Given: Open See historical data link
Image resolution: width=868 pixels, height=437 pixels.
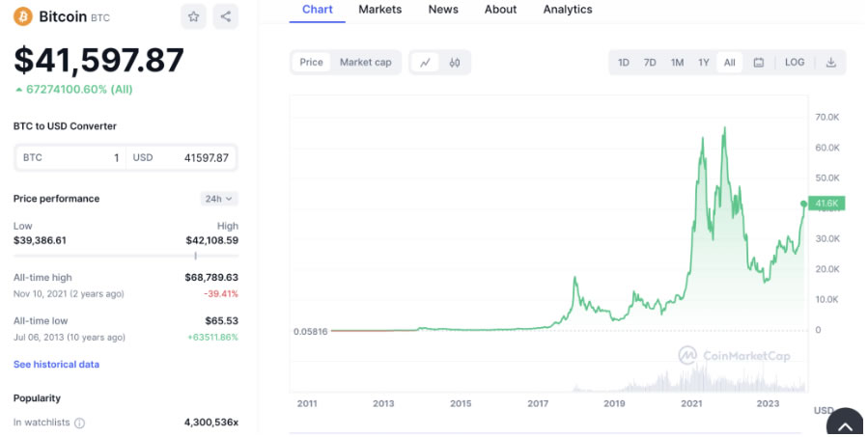Looking at the screenshot, I should click(56, 365).
